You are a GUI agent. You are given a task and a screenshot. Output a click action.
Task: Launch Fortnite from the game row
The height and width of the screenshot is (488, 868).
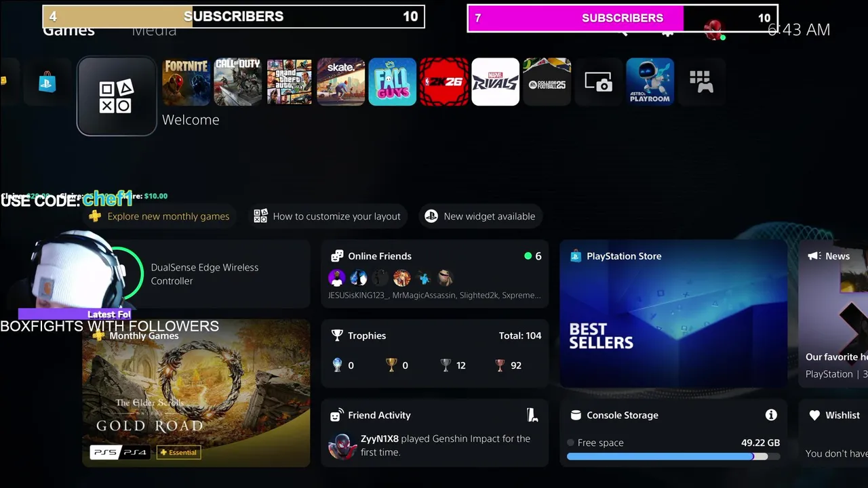186,82
